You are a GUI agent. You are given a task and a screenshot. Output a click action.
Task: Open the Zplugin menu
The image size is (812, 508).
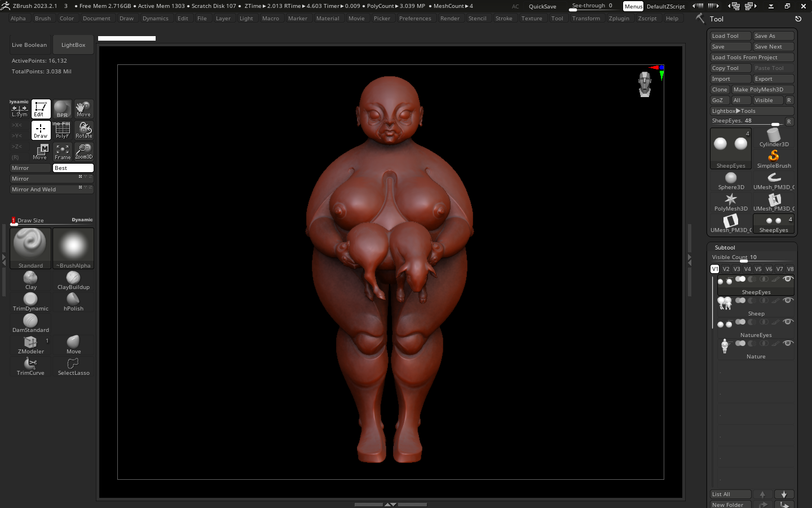coord(619,19)
